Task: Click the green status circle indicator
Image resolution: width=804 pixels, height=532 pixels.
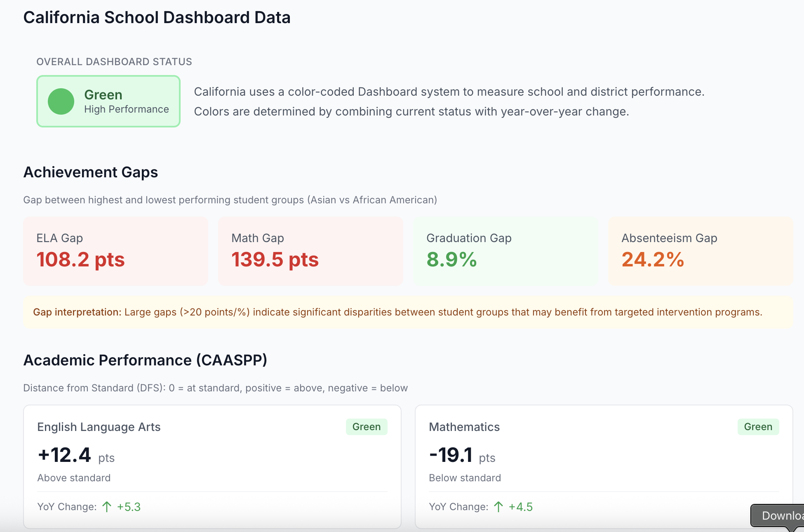Action: 61,101
